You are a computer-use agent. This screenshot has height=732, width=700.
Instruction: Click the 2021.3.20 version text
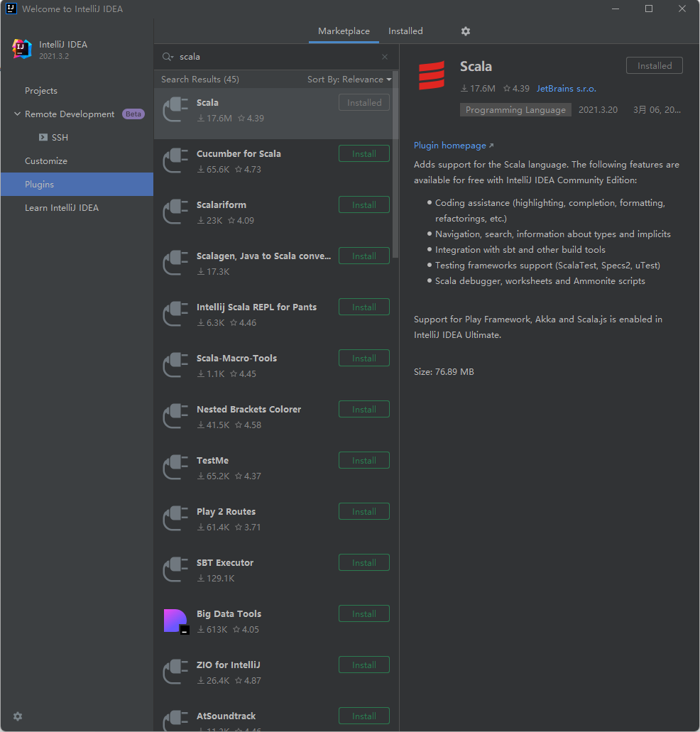598,110
